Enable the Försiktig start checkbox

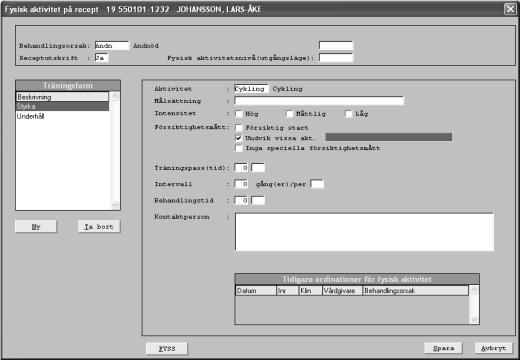(239, 128)
